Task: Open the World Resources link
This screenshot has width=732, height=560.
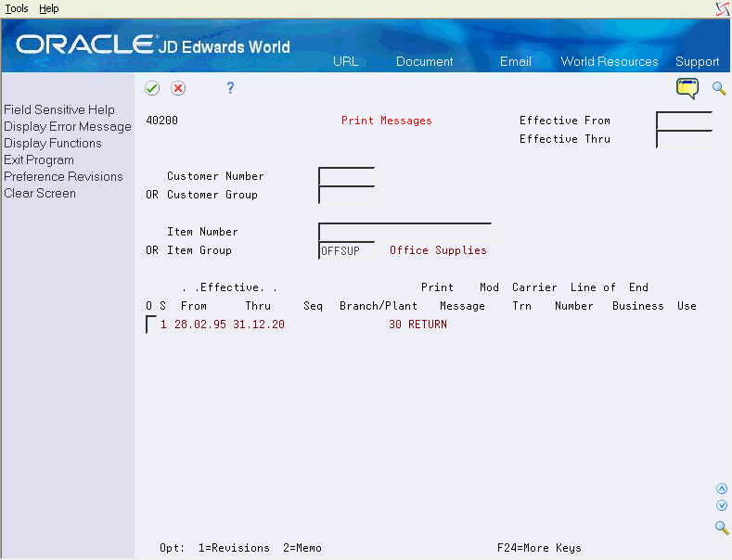Action: point(610,61)
